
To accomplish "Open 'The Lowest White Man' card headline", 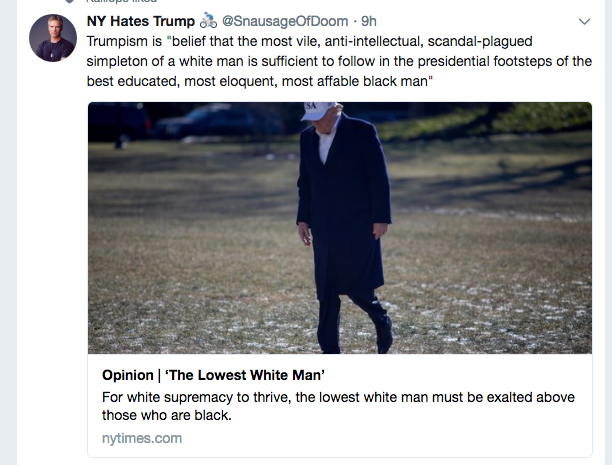I will 213,375.
